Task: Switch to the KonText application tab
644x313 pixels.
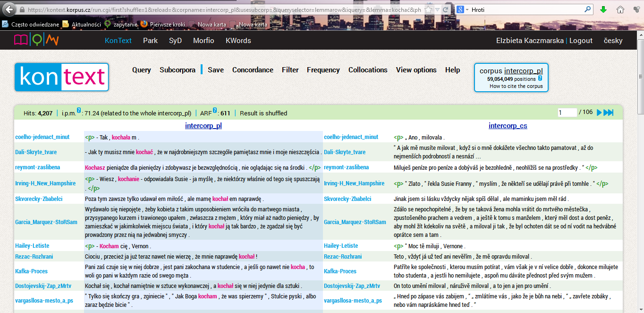Action: (118, 41)
